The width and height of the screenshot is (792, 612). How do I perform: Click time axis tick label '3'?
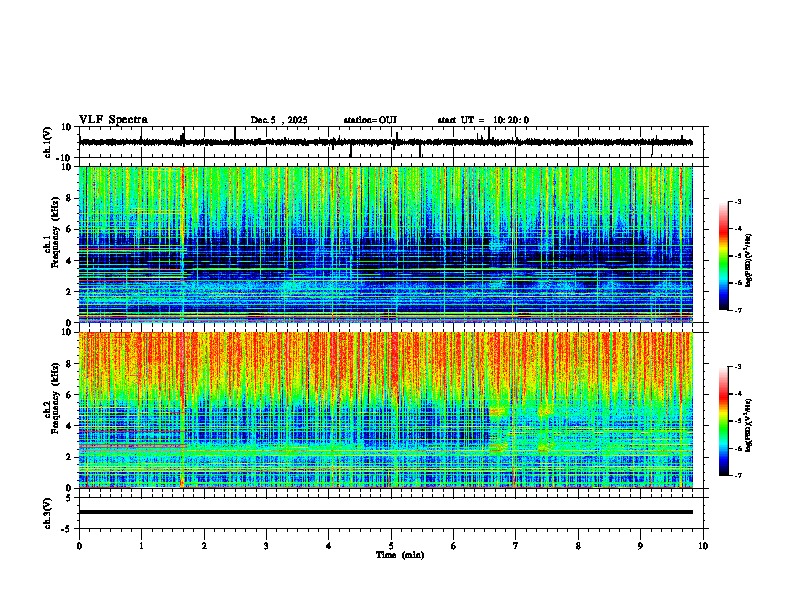pos(266,546)
